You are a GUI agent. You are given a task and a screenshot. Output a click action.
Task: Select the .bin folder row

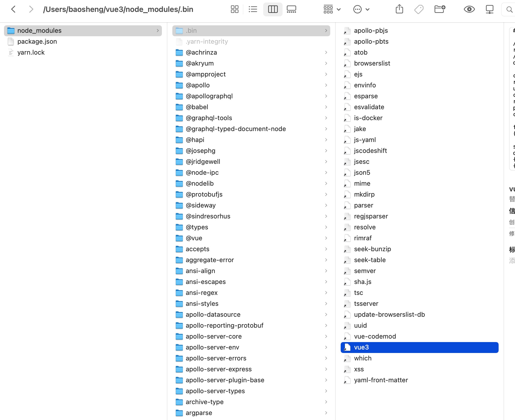point(251,31)
